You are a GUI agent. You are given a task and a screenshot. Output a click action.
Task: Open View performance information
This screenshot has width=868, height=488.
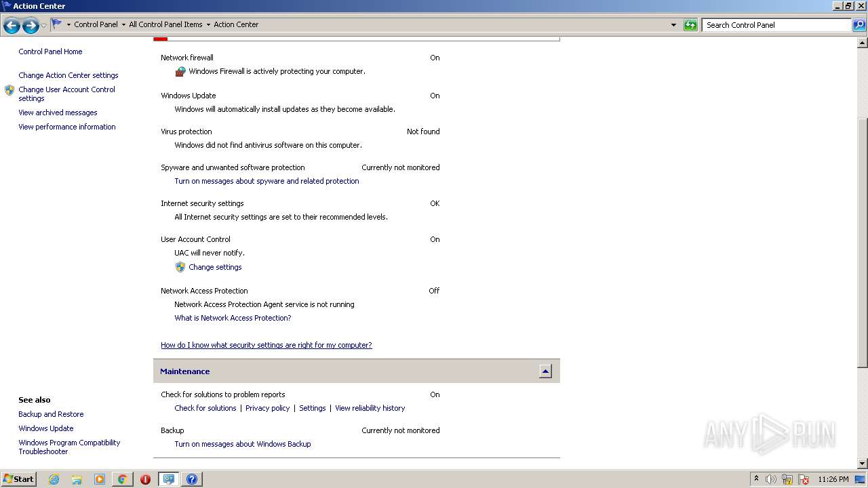(x=67, y=127)
